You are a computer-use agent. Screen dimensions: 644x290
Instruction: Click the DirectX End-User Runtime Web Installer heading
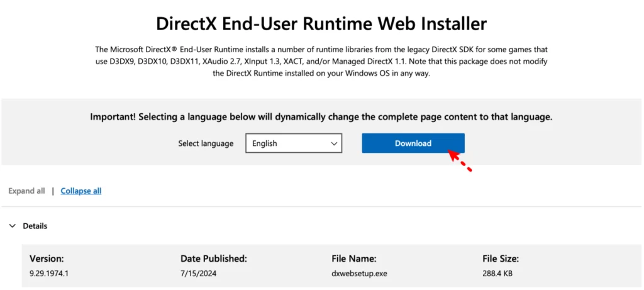click(x=321, y=23)
